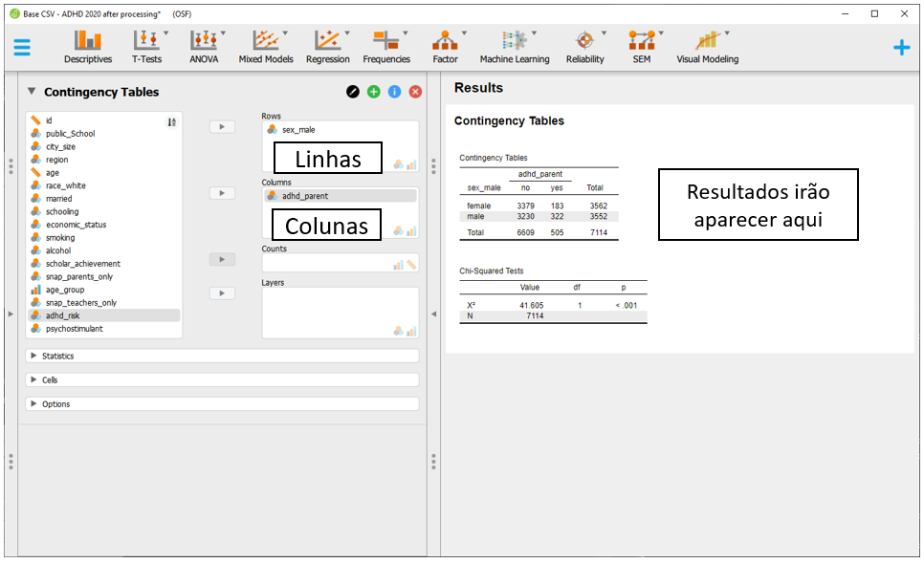Open the Machine Learning module
This screenshot has height=563, width=924.
(x=515, y=45)
